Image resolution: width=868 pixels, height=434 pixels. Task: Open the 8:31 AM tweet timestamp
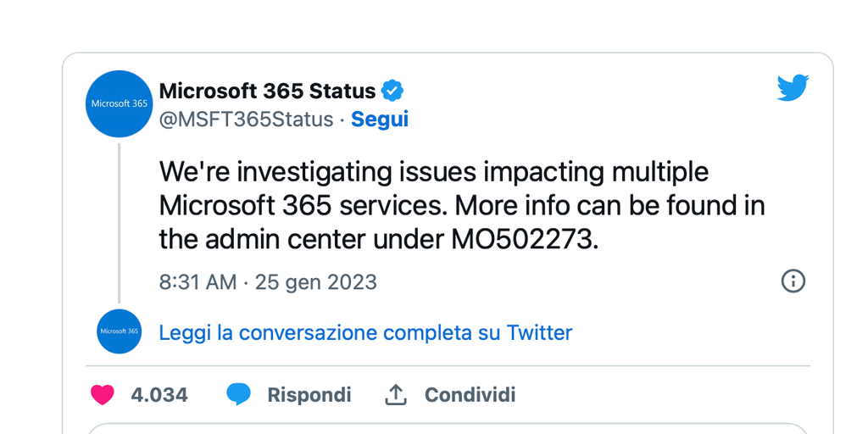pyautogui.click(x=198, y=282)
